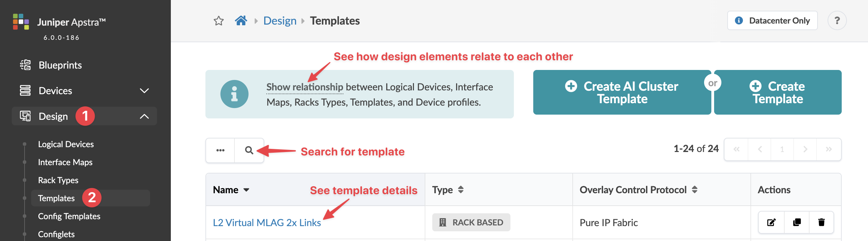Delete the L2 Virtual MLAG template
This screenshot has width=868, height=241.
[821, 222]
